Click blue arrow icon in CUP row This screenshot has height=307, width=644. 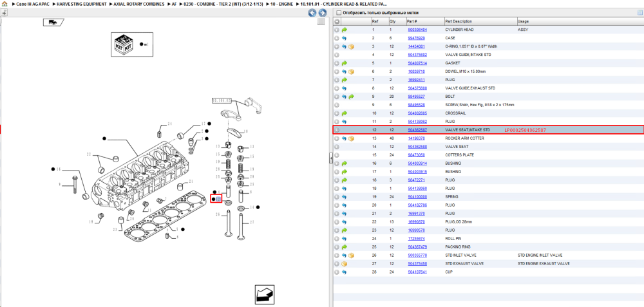point(345,272)
